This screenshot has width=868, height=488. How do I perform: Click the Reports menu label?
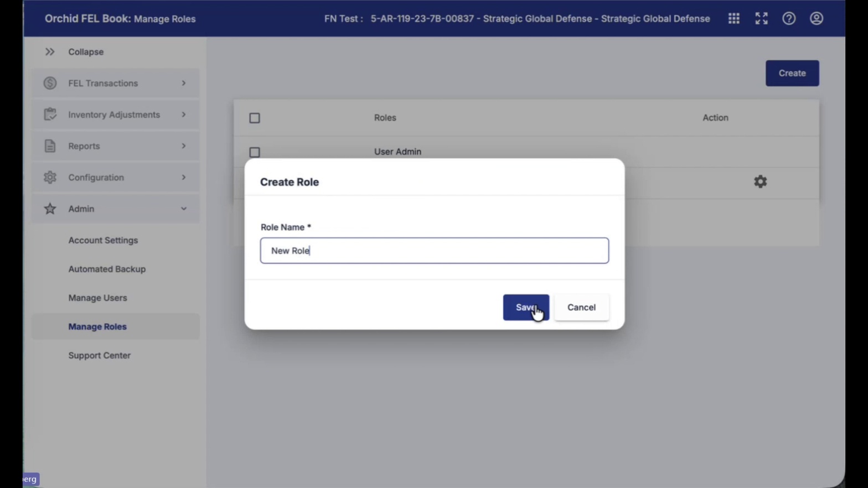click(84, 146)
